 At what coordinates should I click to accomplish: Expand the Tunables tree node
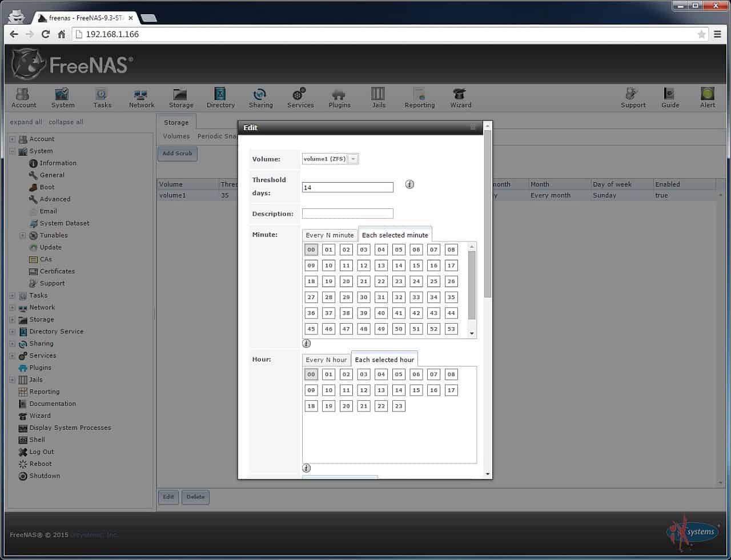click(23, 235)
